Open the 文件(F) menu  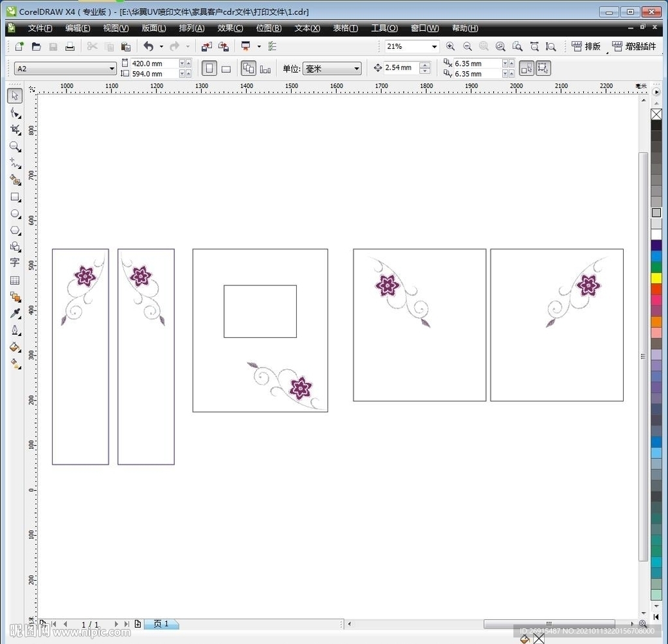pyautogui.click(x=40, y=28)
